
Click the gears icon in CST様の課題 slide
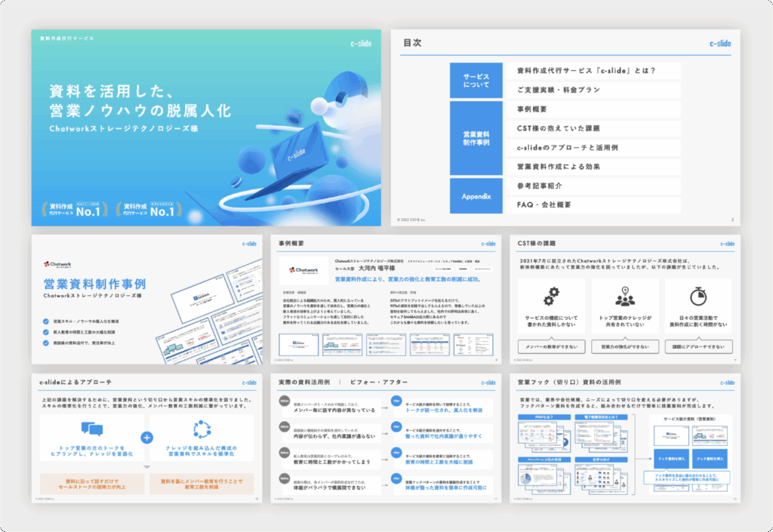click(x=552, y=296)
